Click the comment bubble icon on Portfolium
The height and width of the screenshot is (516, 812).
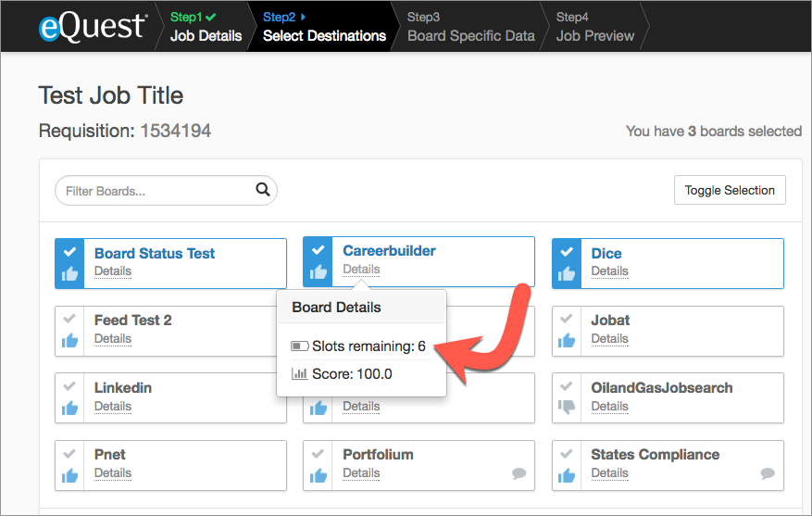point(519,473)
